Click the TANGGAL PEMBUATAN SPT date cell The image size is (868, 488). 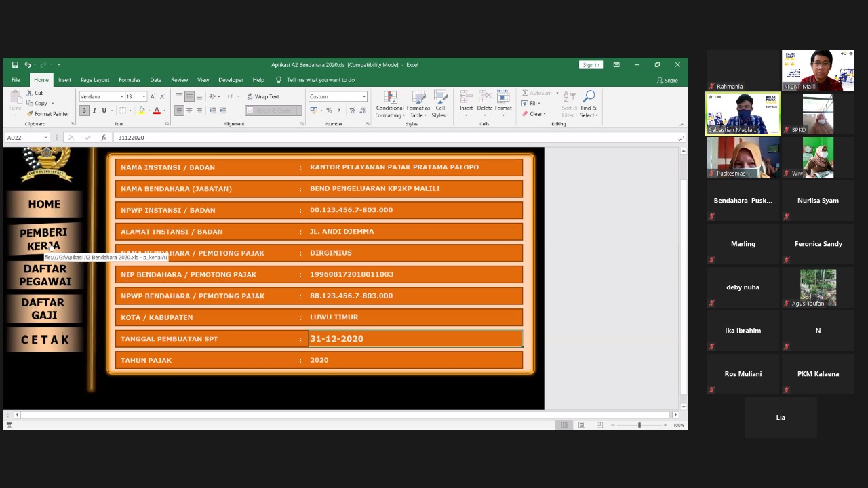[x=415, y=339]
